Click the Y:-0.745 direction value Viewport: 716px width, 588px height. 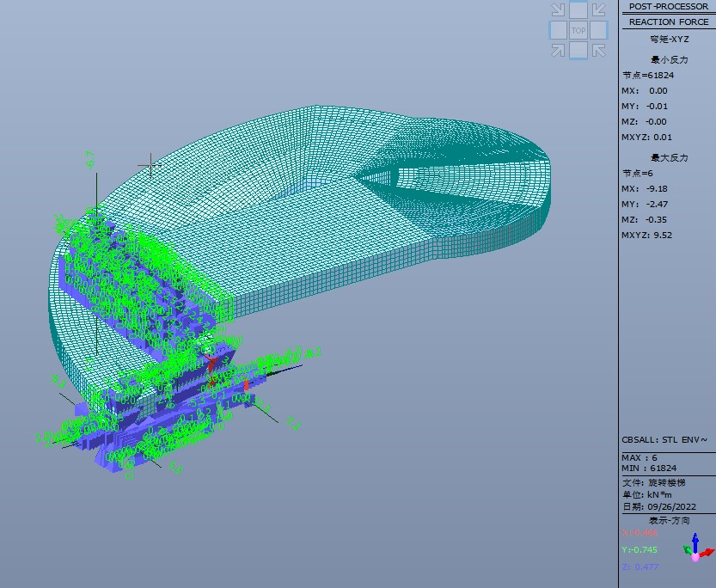(640, 549)
